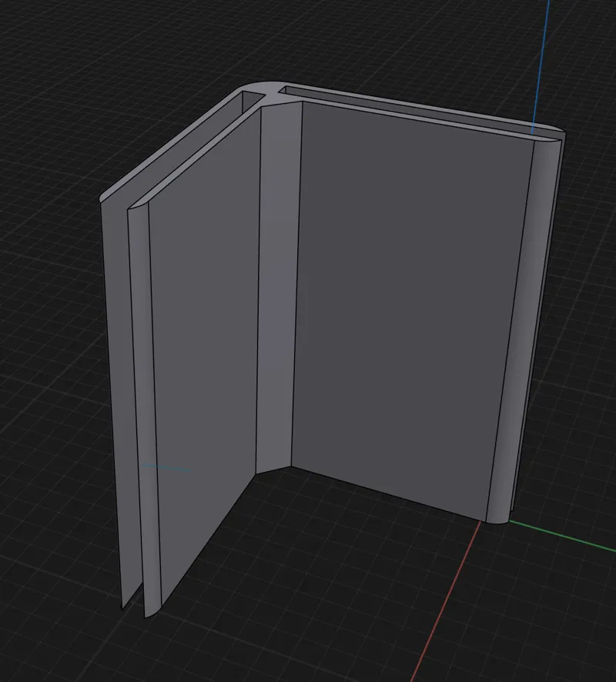Select the small left slot opening at top
Screen dimensions: 616x682
[x=253, y=100]
